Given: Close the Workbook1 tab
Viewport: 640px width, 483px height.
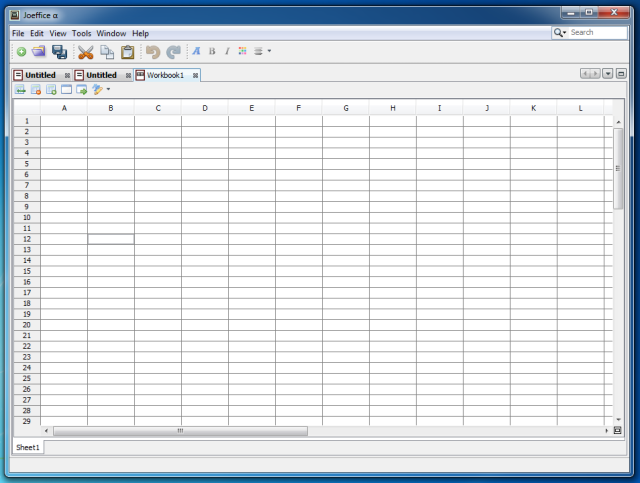Looking at the screenshot, I should click(196, 76).
